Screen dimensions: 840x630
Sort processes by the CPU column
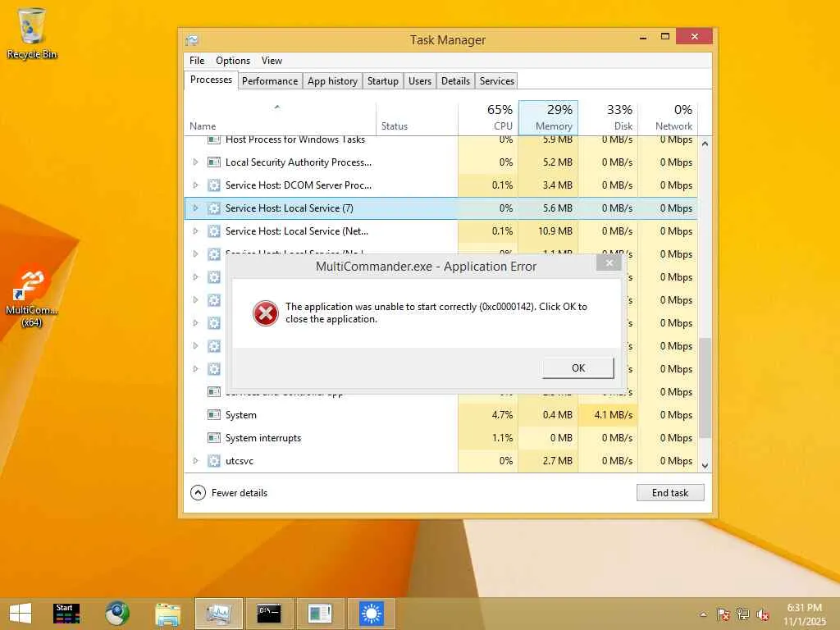point(489,118)
